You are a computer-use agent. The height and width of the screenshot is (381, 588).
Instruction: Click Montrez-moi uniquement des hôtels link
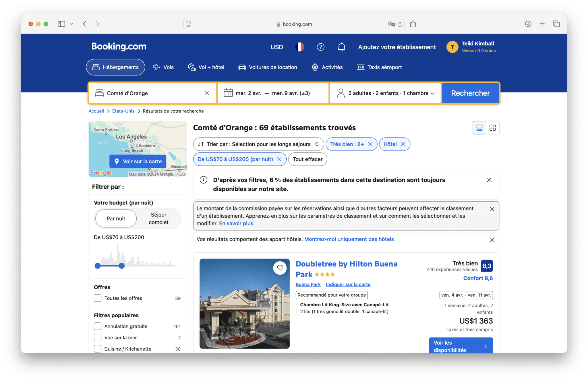click(349, 239)
